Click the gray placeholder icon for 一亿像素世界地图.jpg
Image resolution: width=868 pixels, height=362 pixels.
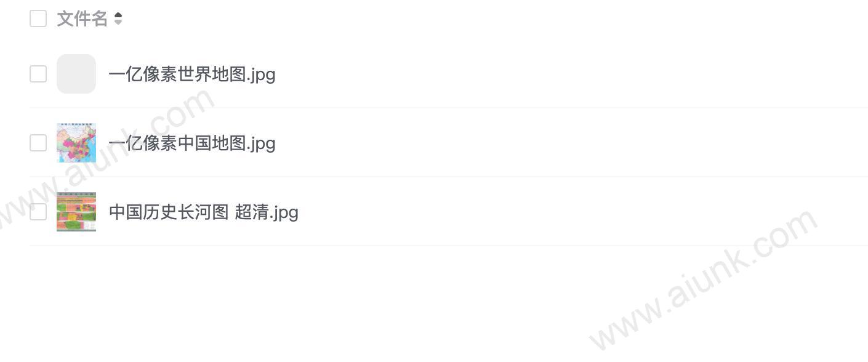pos(76,74)
